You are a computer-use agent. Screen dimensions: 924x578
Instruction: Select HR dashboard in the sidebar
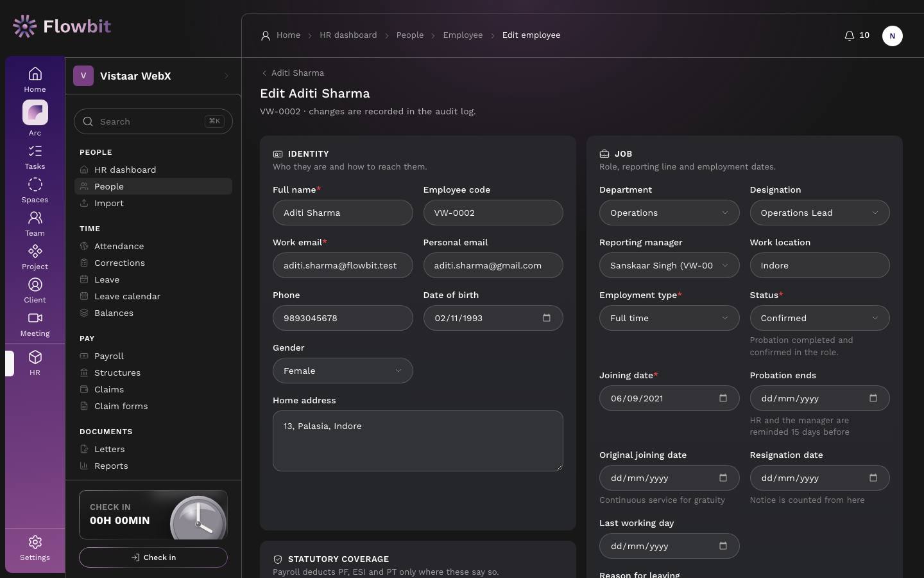[x=153, y=170]
